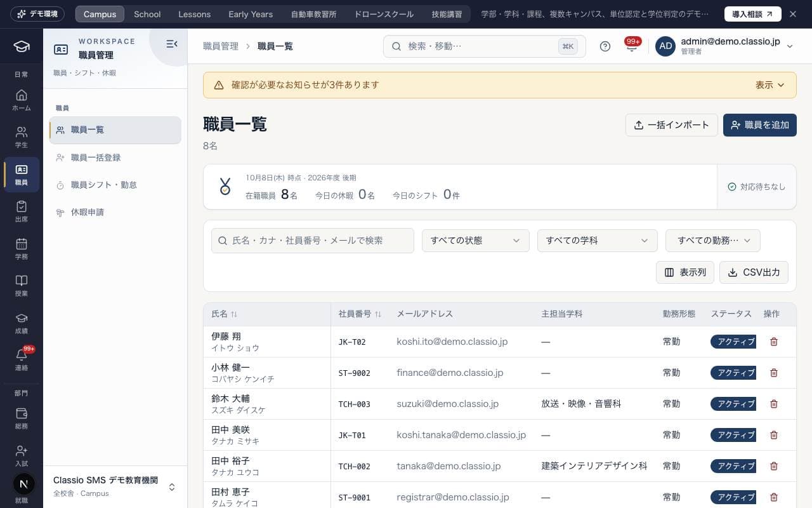Click the N avatar above 就職
812x508 pixels.
(23, 484)
